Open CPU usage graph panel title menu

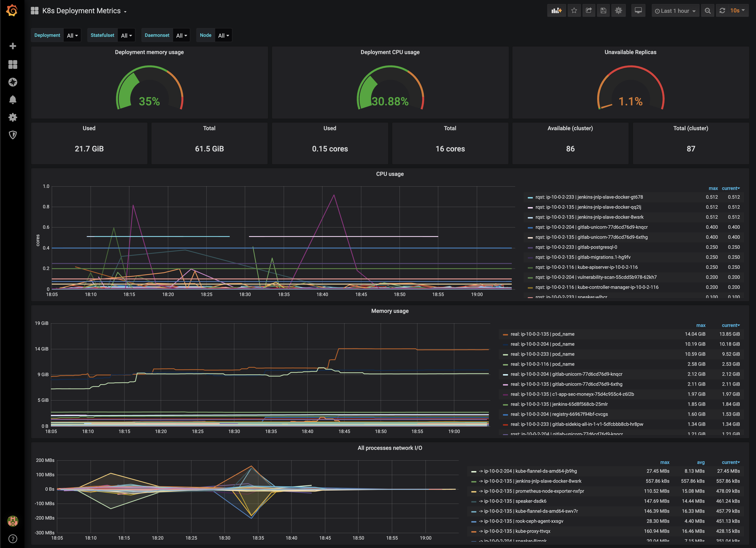390,174
